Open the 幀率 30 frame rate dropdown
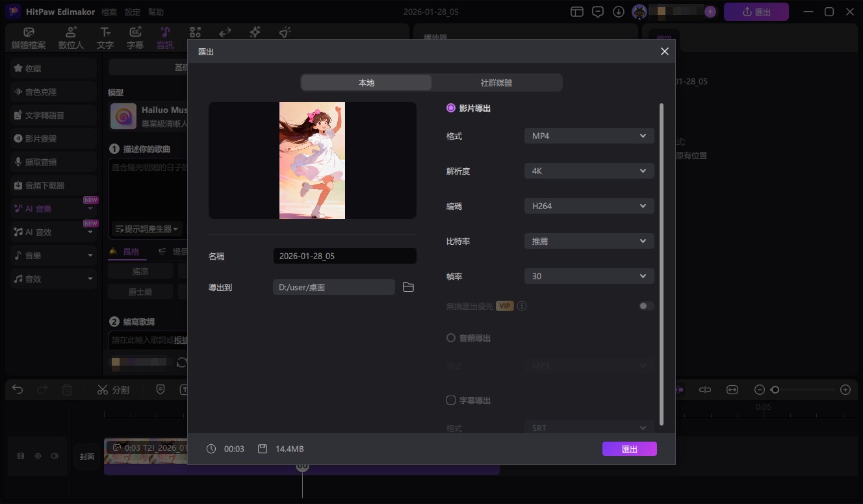This screenshot has width=863, height=504. 588,275
